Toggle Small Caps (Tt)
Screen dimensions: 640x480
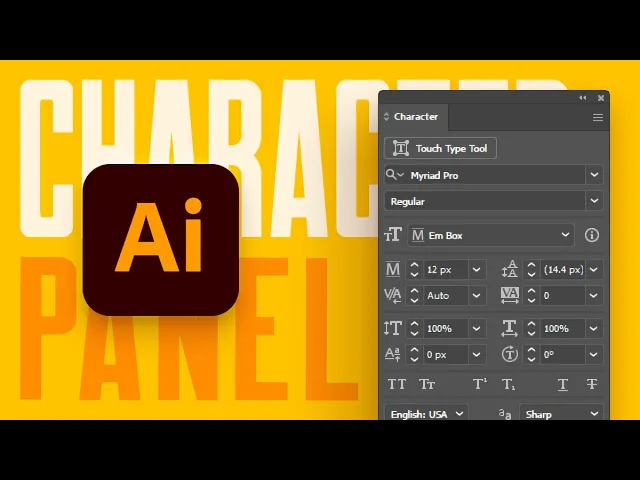pos(427,384)
